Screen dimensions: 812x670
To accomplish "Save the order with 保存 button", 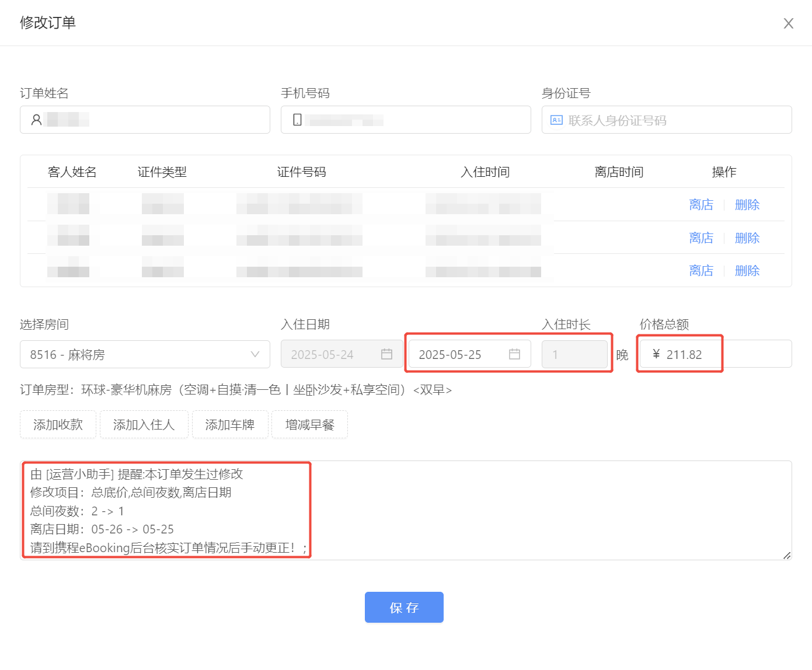I will (x=404, y=608).
